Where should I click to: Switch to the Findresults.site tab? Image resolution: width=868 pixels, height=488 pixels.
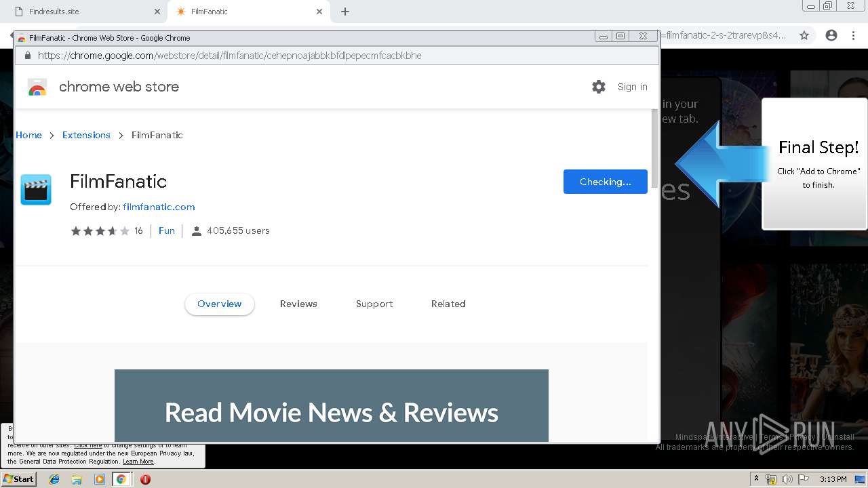83,12
